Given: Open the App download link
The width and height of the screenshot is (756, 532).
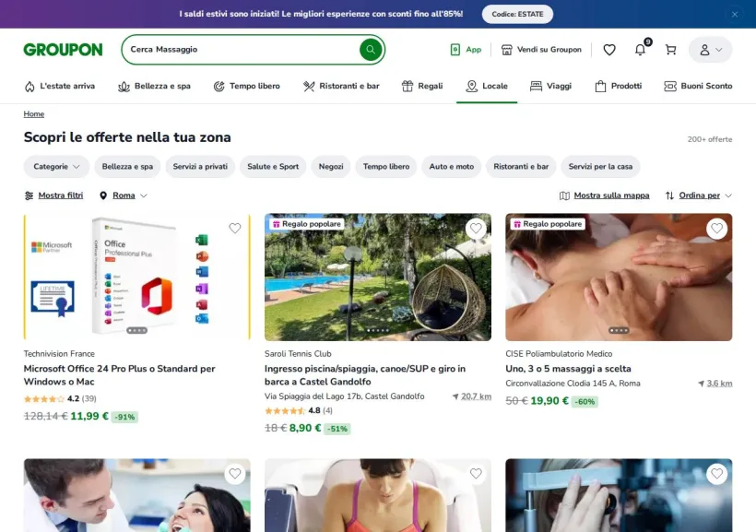Looking at the screenshot, I should 466,49.
